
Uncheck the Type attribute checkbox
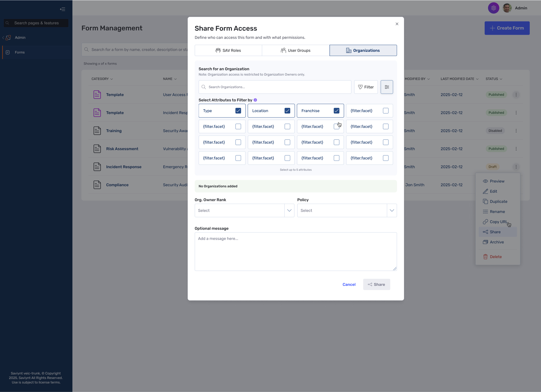coord(238,111)
